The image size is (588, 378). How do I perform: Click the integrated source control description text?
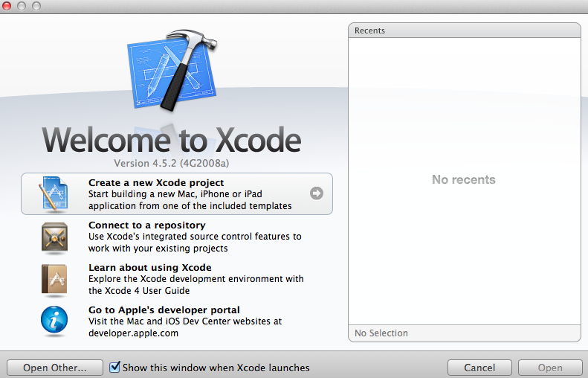[195, 242]
